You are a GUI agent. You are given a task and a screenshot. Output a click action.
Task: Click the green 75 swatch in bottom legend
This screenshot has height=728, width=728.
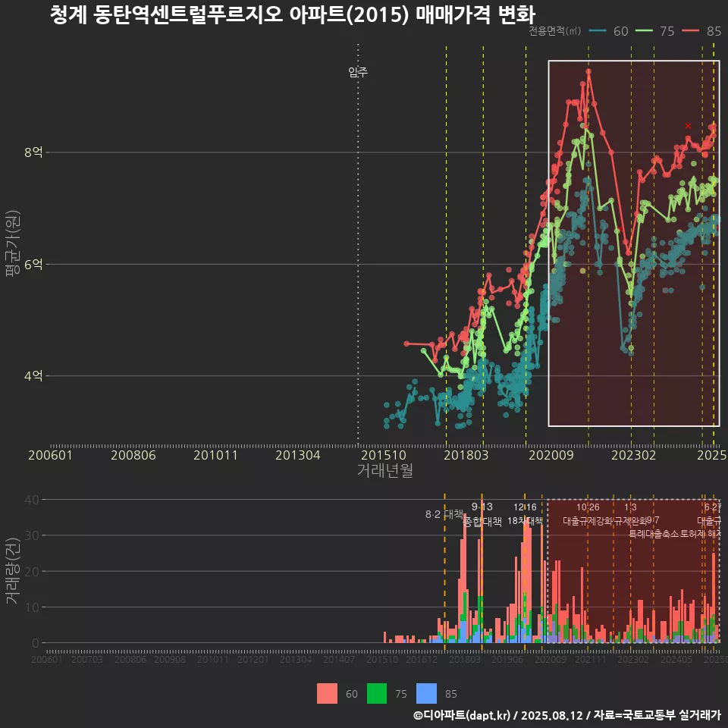point(377,694)
